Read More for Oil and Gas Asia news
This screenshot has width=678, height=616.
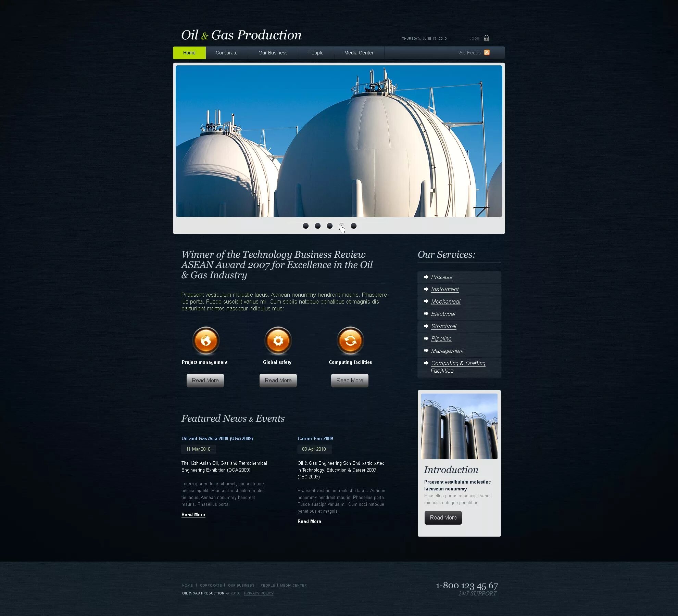click(x=193, y=515)
